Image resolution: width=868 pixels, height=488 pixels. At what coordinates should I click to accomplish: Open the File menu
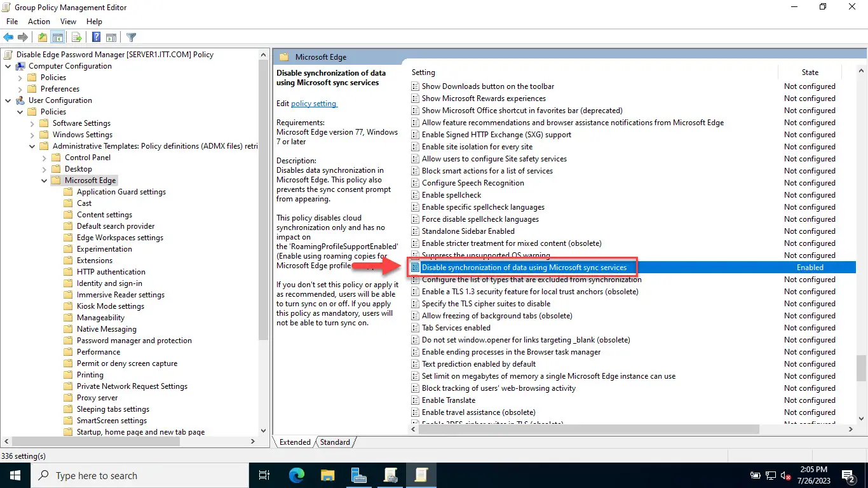12,22
